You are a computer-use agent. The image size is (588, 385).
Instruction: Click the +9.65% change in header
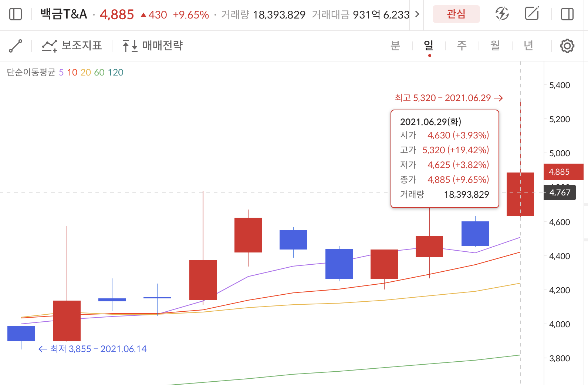(x=191, y=15)
